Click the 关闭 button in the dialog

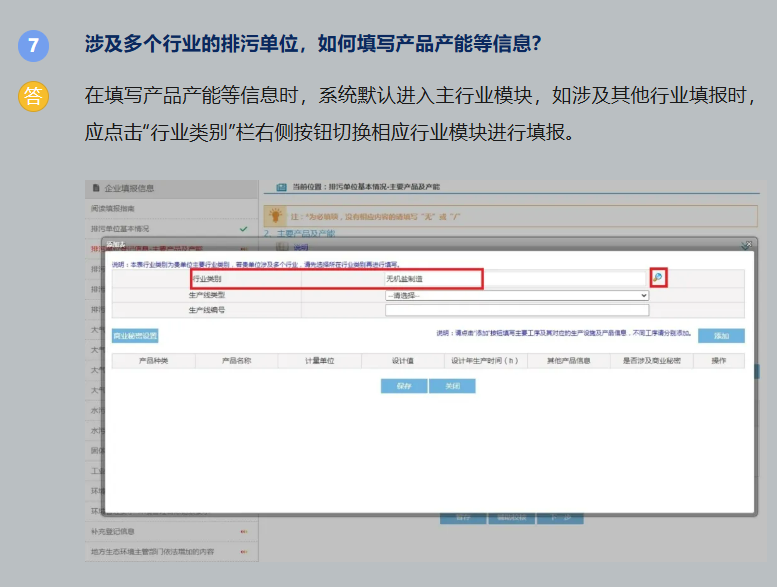[452, 386]
